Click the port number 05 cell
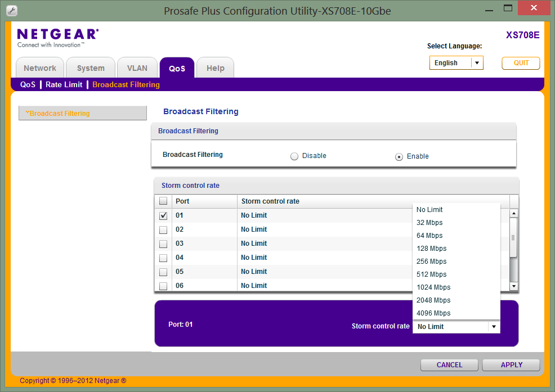The height and width of the screenshot is (392, 555). [180, 272]
